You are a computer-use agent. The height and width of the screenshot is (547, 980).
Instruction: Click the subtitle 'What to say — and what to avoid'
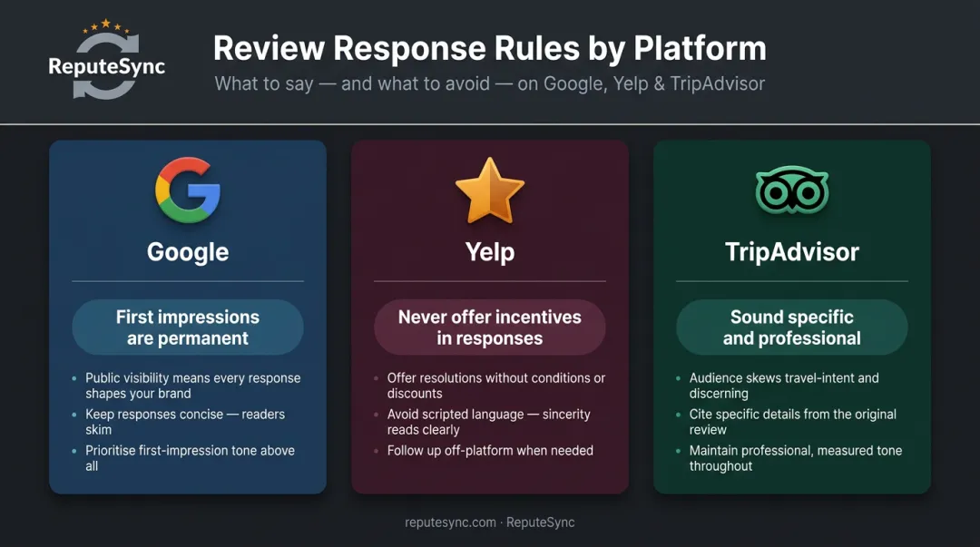click(x=489, y=83)
